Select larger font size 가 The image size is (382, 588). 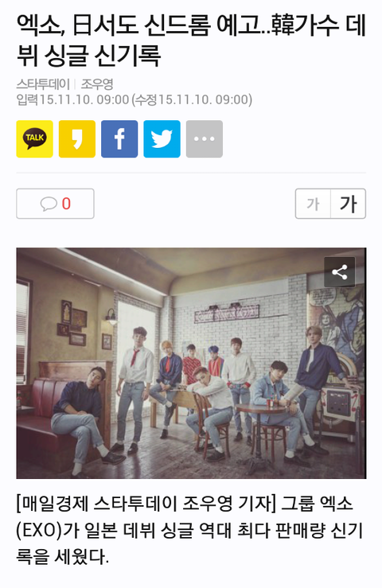[x=349, y=204]
